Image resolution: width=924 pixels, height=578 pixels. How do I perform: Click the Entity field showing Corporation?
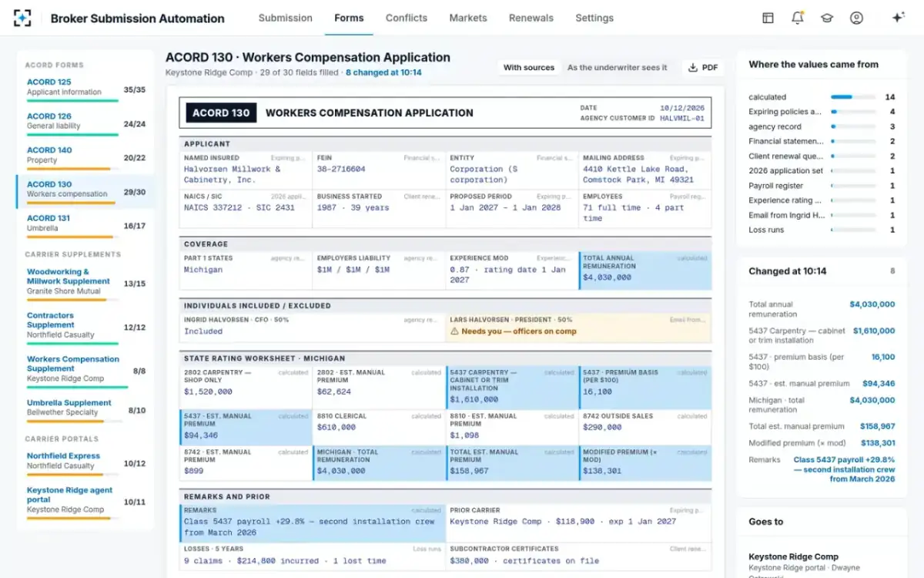coord(512,170)
